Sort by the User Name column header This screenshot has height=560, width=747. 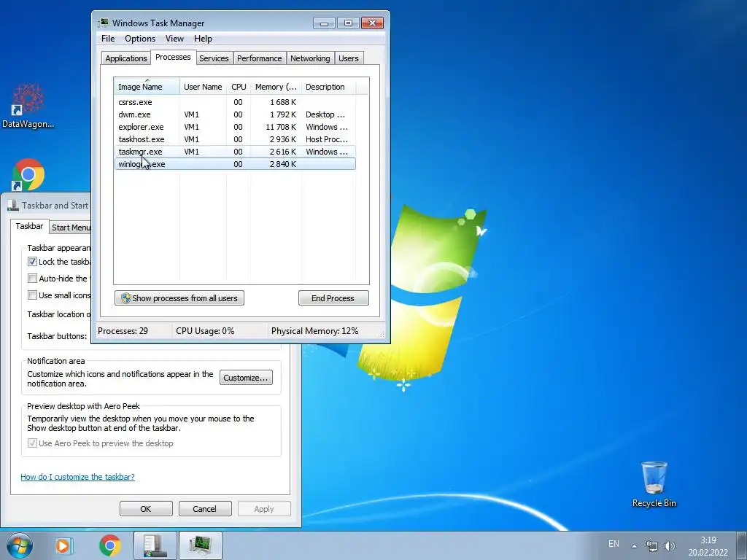[x=203, y=87]
